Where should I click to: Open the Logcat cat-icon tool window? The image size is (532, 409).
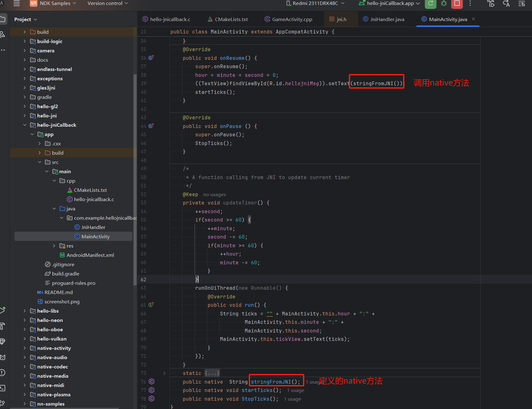coord(2,357)
